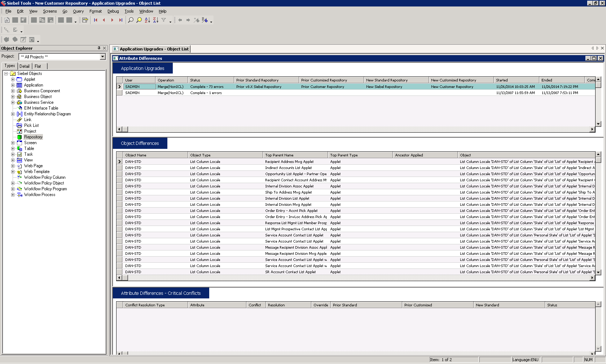Screen dimensions: 606x364
Task: Click the Add Bookmark icon
Action: pos(197,20)
